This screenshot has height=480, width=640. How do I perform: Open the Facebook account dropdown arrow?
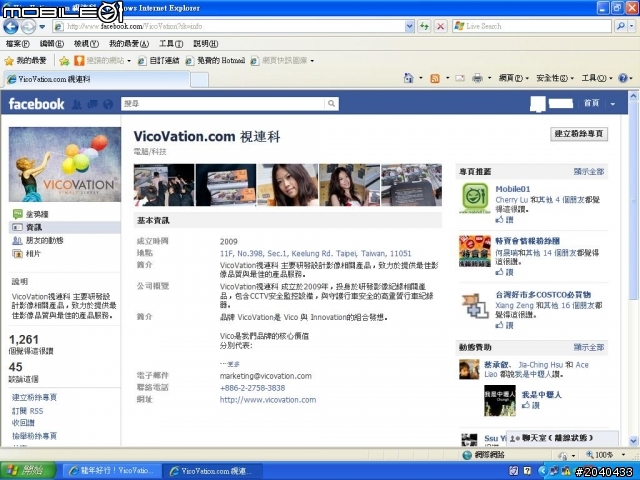click(x=613, y=104)
